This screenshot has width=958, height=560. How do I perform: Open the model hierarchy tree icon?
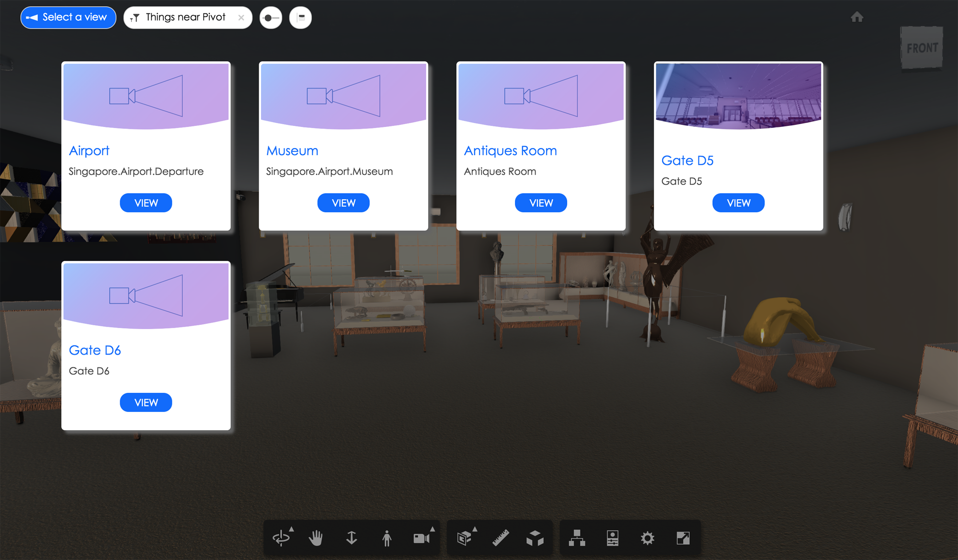click(x=577, y=538)
